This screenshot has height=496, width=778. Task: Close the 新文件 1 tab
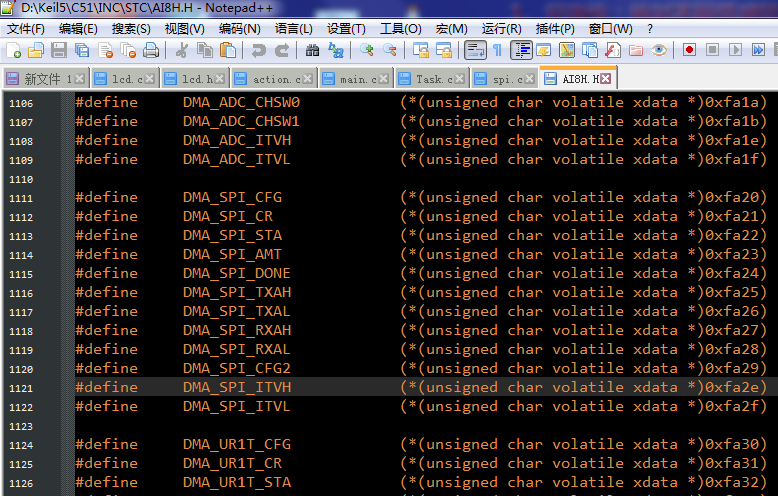(x=79, y=79)
